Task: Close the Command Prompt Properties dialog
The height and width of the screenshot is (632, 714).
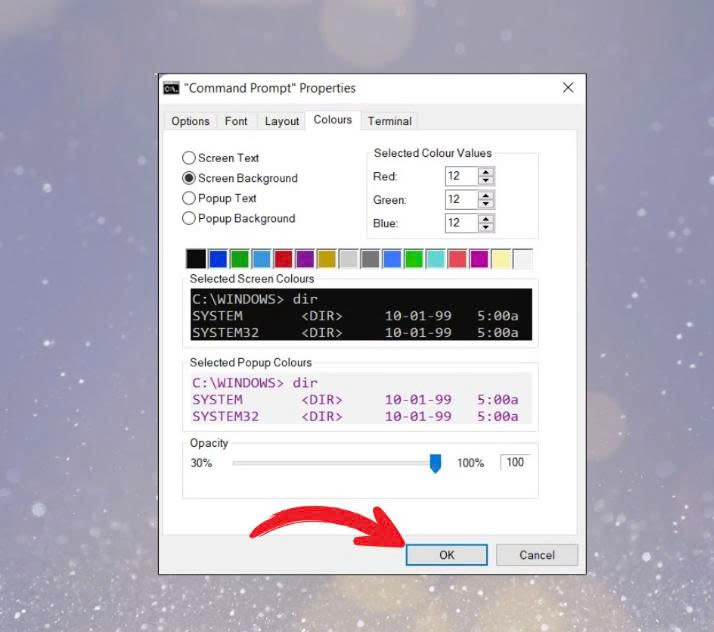Action: tap(568, 88)
